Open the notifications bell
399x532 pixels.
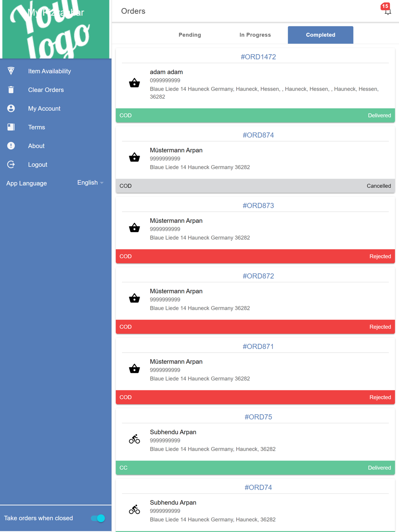coord(387,10)
